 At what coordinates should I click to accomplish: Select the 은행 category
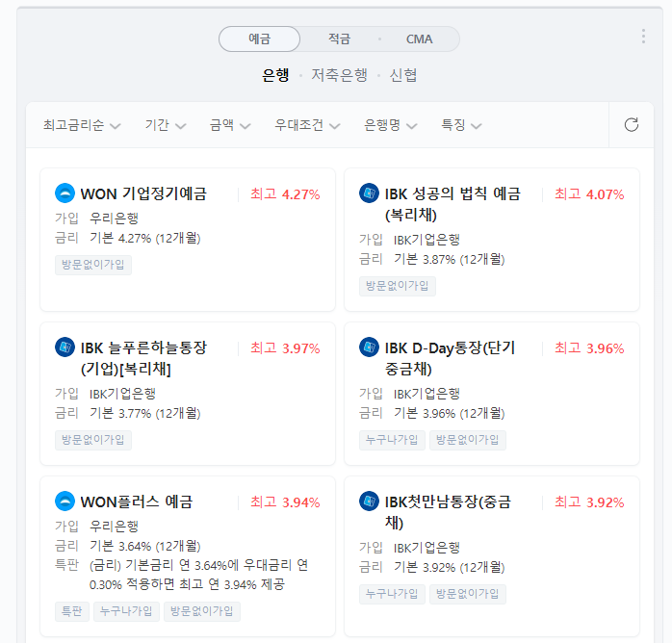tap(275, 75)
